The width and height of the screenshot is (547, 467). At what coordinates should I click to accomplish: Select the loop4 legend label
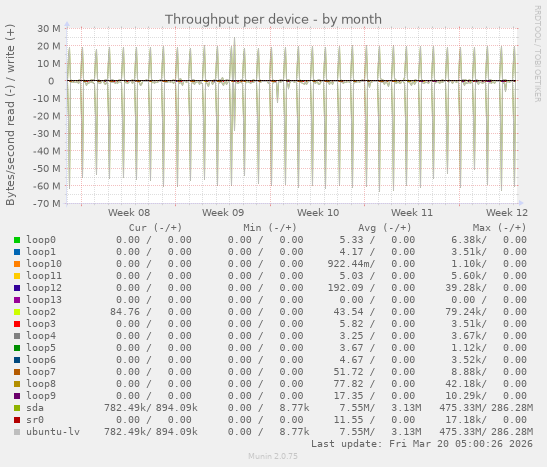click(x=41, y=336)
